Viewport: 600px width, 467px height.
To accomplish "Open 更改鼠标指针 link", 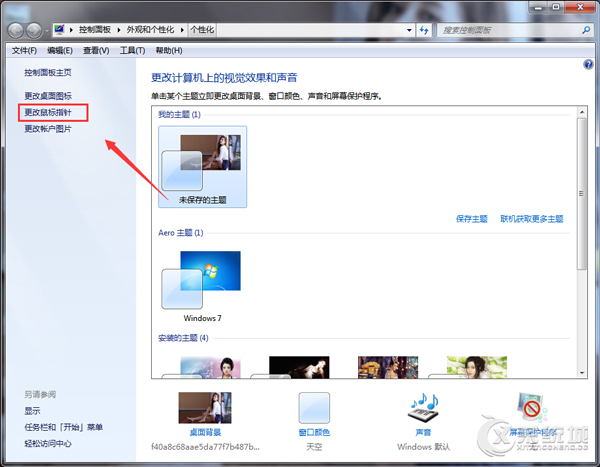I will click(x=48, y=112).
